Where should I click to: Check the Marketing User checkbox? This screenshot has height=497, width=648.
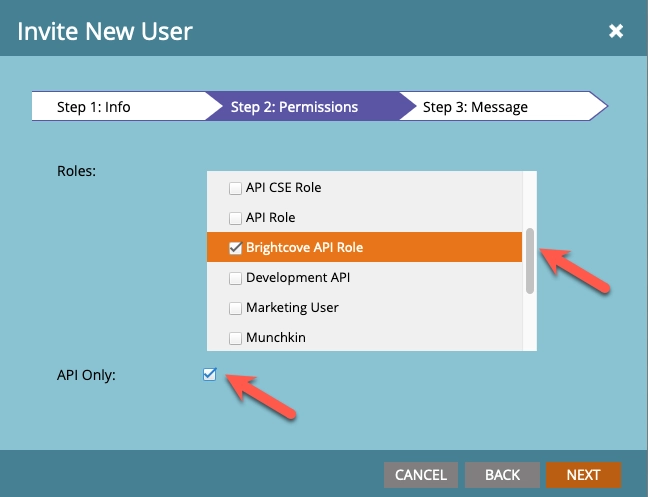pos(235,308)
